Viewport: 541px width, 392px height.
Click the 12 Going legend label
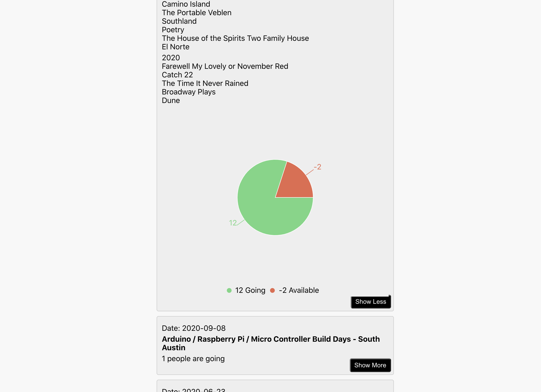(x=250, y=290)
